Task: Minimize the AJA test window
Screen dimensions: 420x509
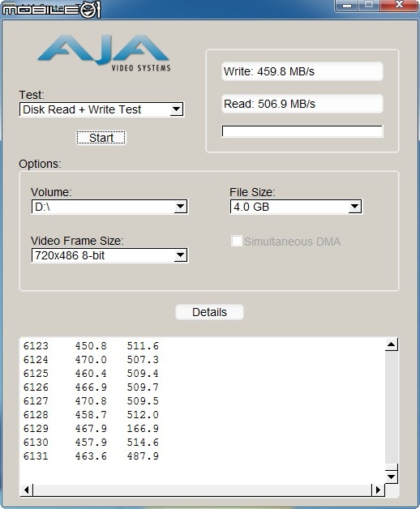Action: pos(347,6)
